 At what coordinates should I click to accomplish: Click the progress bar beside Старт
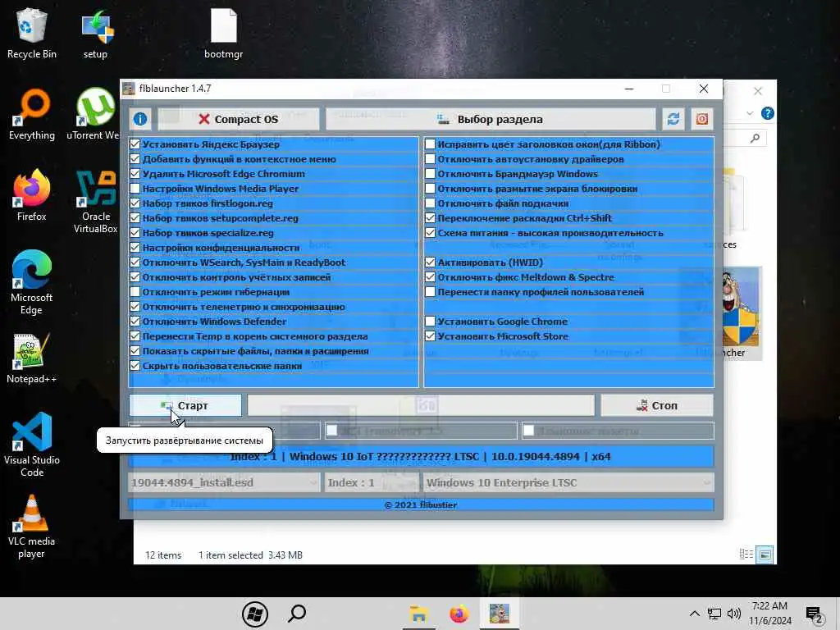point(421,405)
